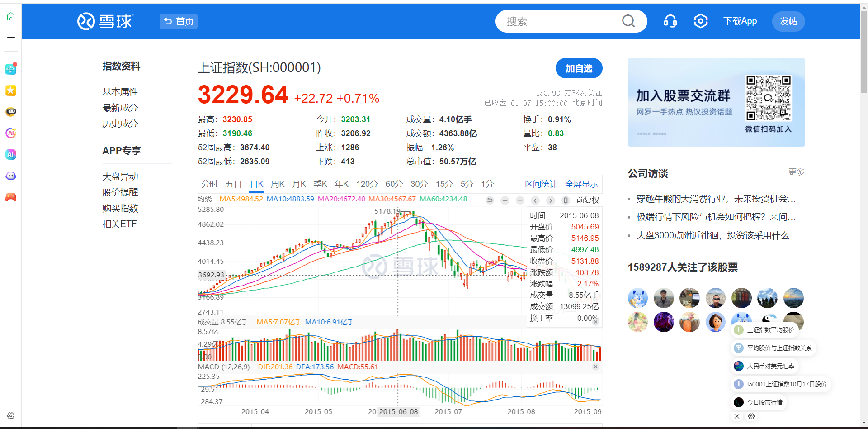Screen dimensions: 868x429
Task: Move chart left with previous arrow
Action: click(x=535, y=200)
